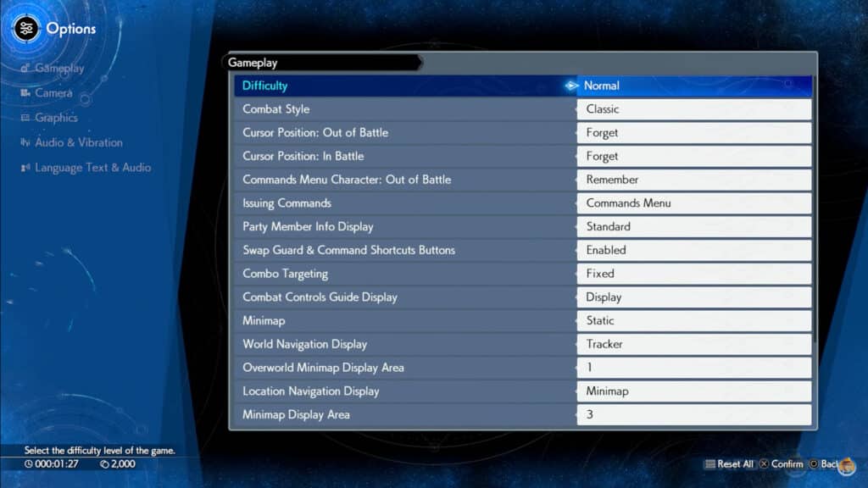Change Difficulty value Normal
The height and width of the screenshot is (488, 868).
pyautogui.click(x=694, y=86)
